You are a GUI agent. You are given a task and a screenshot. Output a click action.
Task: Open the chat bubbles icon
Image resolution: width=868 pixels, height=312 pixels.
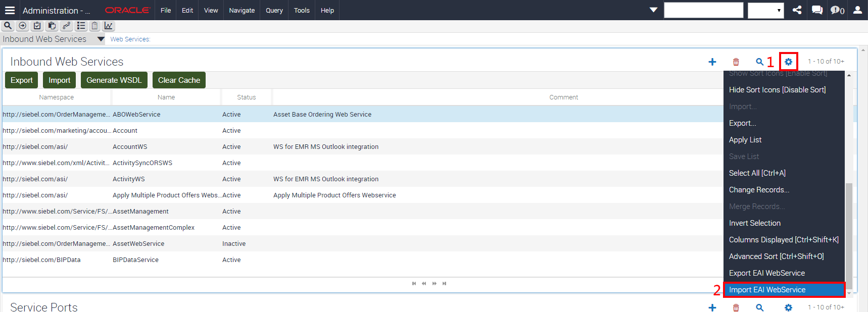(817, 10)
